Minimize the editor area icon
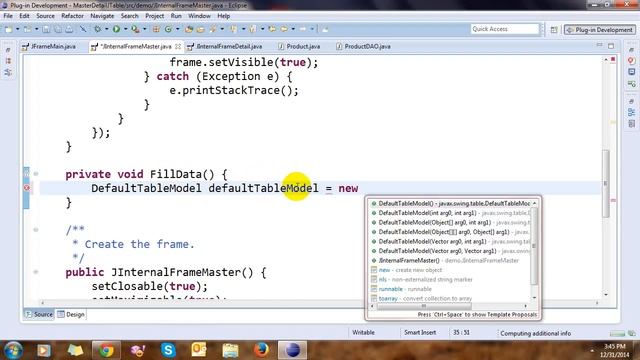 pyautogui.click(x=599, y=45)
